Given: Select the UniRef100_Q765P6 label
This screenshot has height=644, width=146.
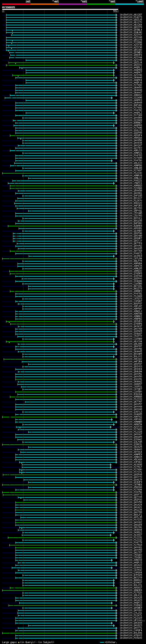Looking at the screenshot, I should coord(131,324).
